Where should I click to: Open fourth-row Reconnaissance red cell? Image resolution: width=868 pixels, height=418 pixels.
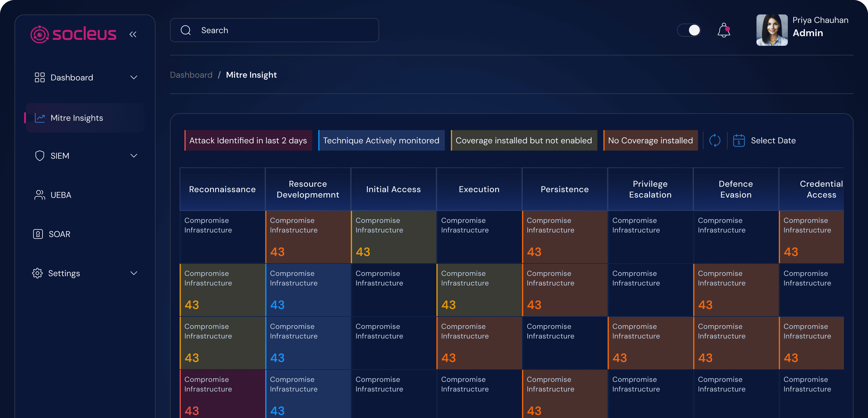coord(222,394)
